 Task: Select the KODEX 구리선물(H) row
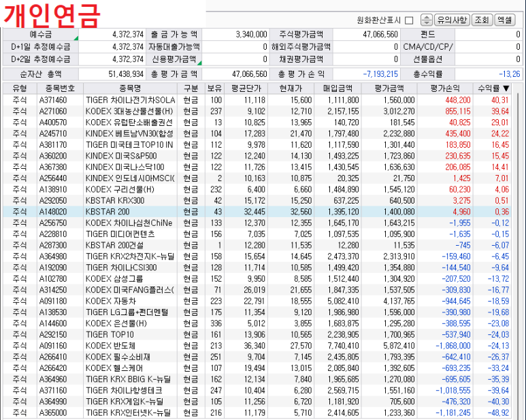(257, 189)
